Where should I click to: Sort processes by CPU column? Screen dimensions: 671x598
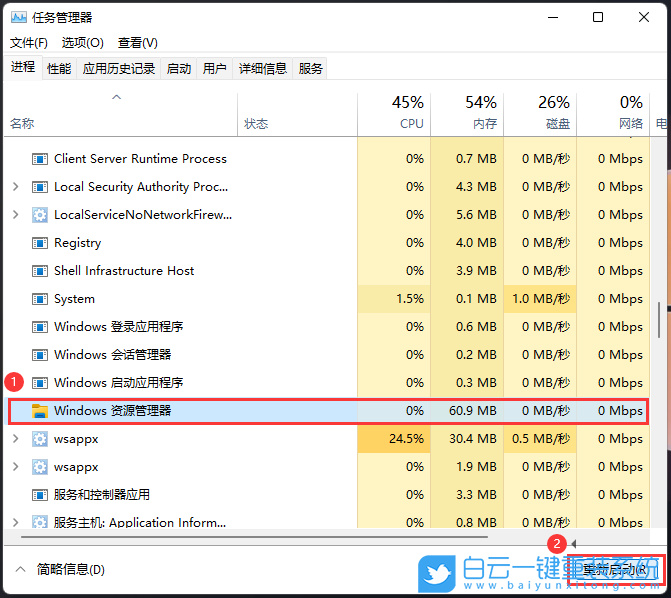coord(394,115)
